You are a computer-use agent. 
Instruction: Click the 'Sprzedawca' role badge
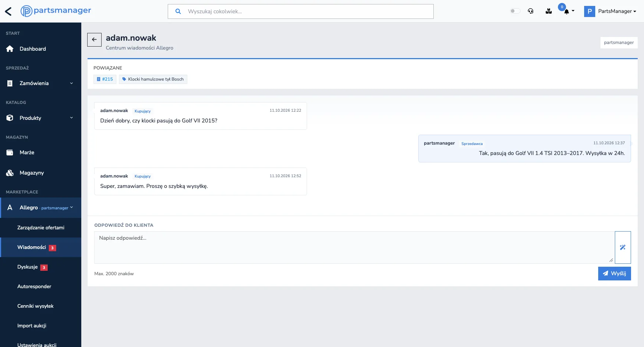(x=472, y=144)
